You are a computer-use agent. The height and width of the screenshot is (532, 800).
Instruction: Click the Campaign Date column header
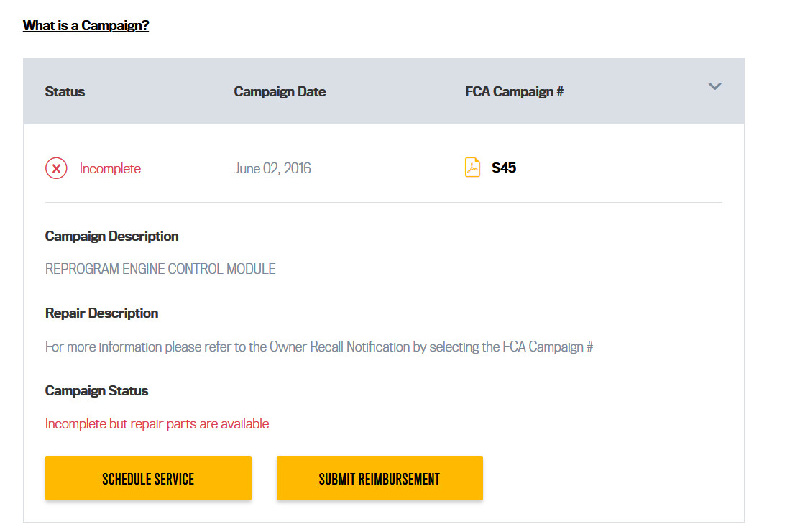pyautogui.click(x=280, y=92)
